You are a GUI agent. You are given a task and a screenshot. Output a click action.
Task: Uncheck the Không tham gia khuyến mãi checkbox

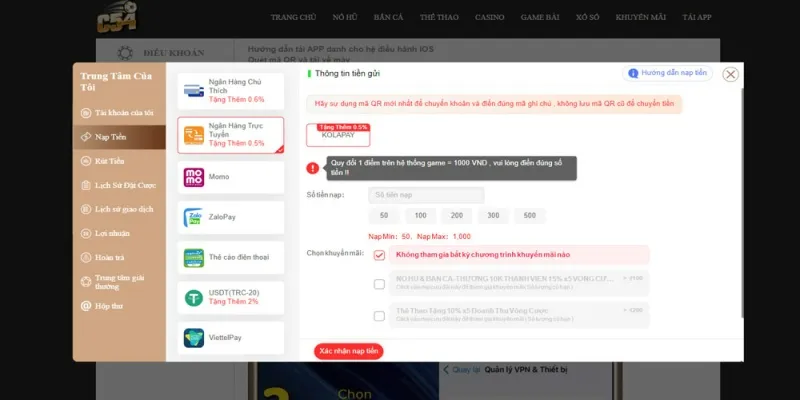coord(379,255)
